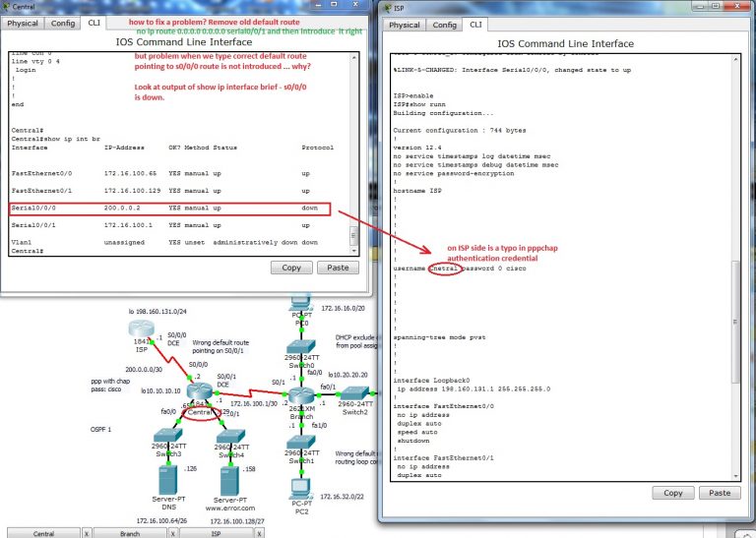The width and height of the screenshot is (756, 538).
Task: Click '172.16.100.64/26' subnet label
Action: [161, 520]
